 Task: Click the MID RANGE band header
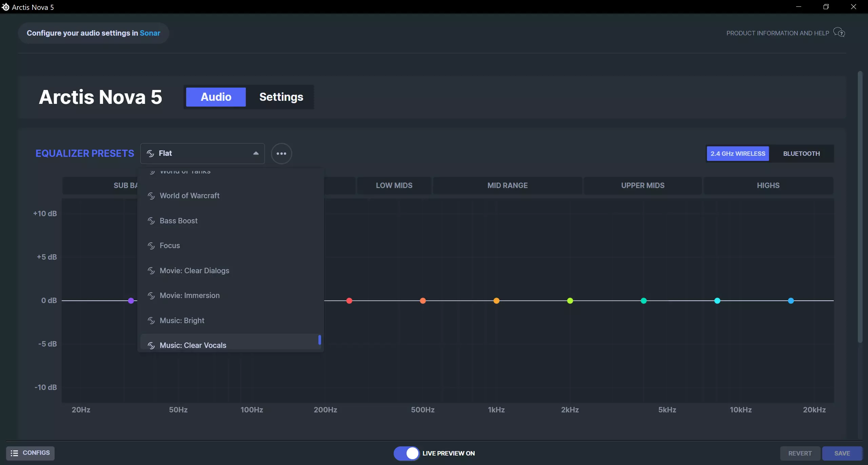point(507,186)
